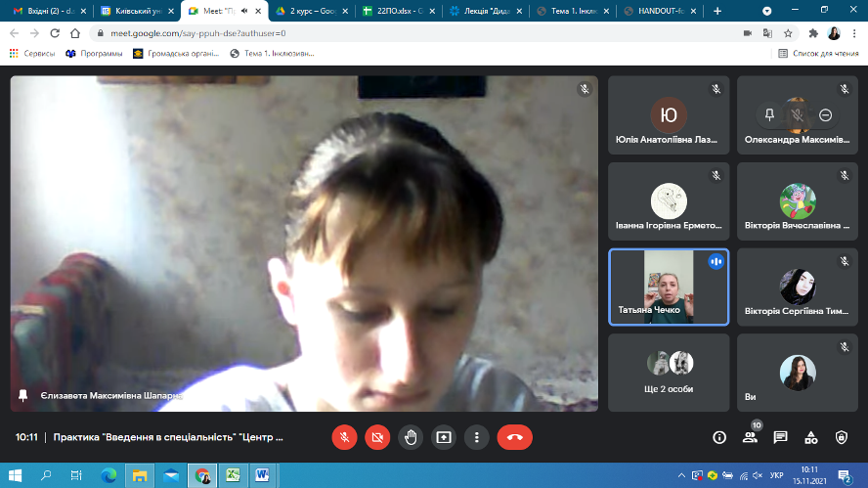
Task: Open more options three-dot menu
Action: [477, 437]
